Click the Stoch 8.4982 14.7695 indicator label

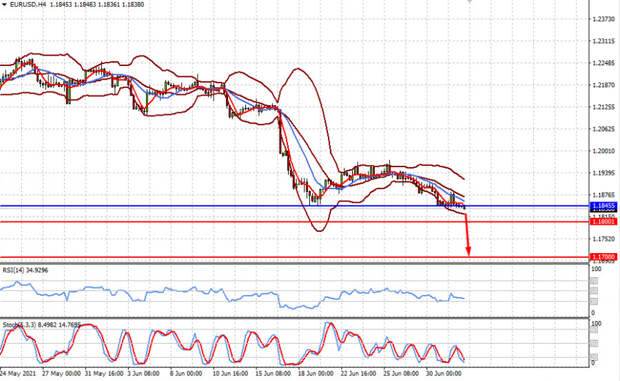pos(42,325)
